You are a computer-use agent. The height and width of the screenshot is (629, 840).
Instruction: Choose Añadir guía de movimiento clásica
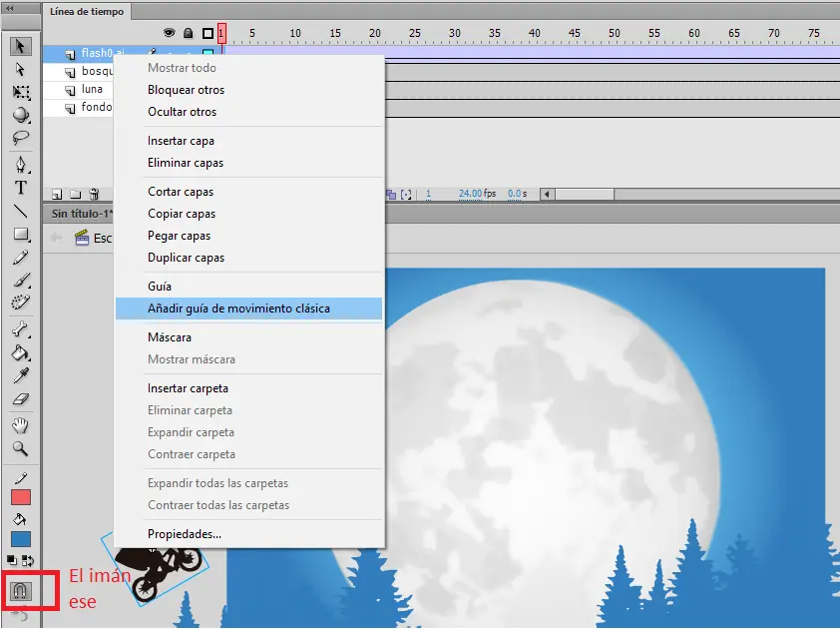point(249,309)
